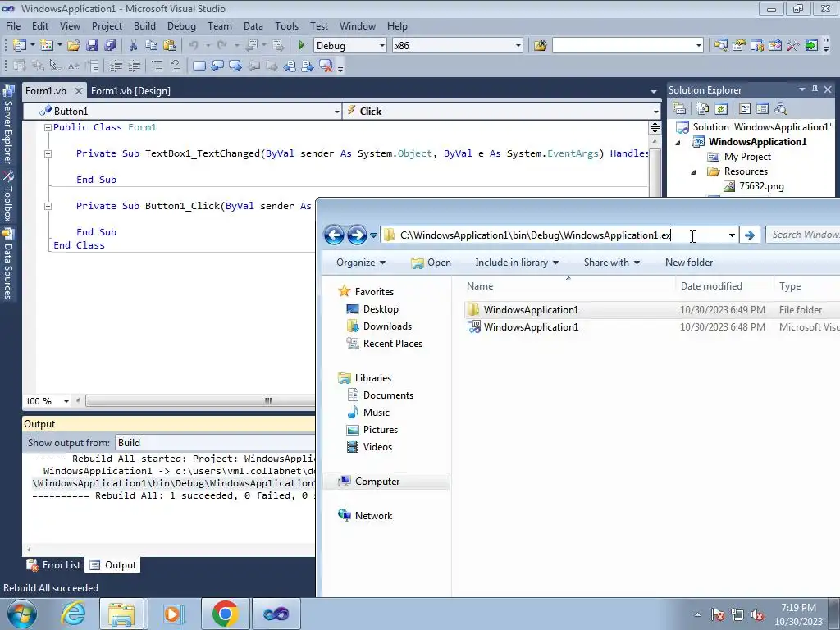Switch to the Form1.vb [Design] tab
The width and height of the screenshot is (840, 630).
(130, 91)
